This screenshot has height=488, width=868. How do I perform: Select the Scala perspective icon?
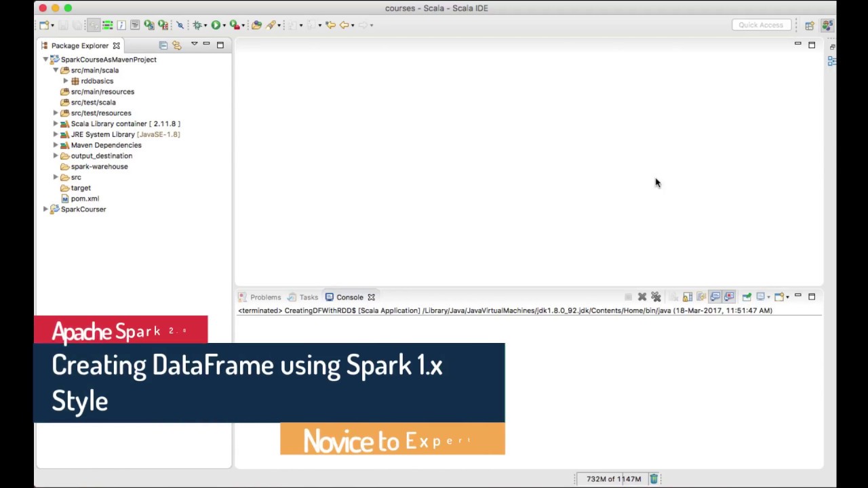pos(827,25)
